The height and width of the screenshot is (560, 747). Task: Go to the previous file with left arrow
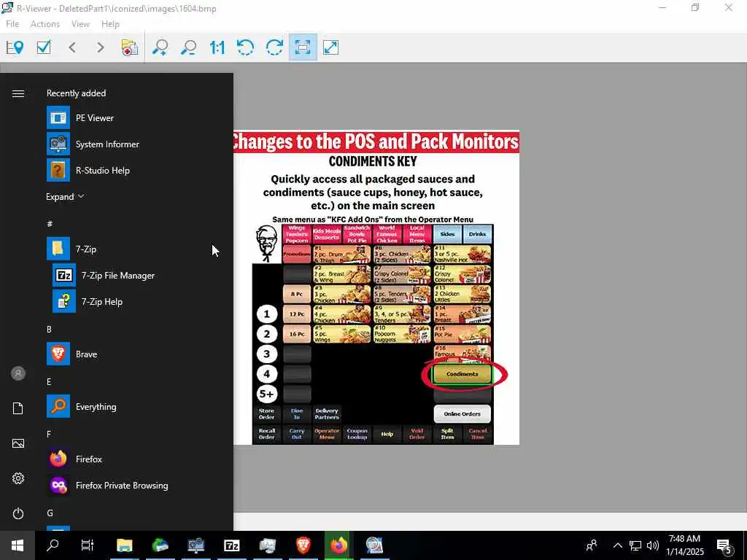coord(72,47)
